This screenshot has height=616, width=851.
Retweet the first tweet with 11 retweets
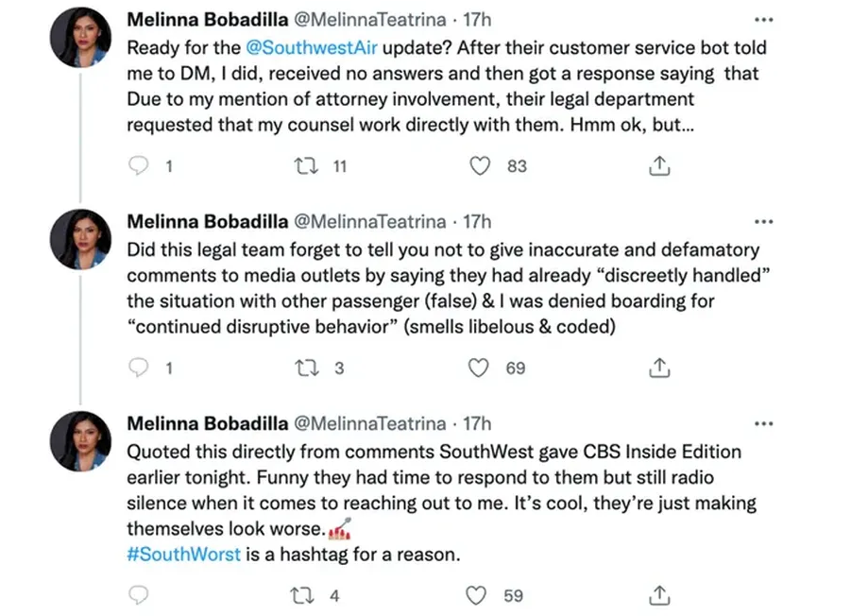(309, 166)
